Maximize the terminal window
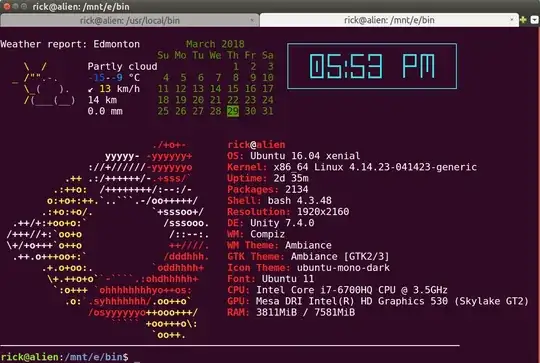540x363 pixels. pyautogui.click(x=24, y=6)
